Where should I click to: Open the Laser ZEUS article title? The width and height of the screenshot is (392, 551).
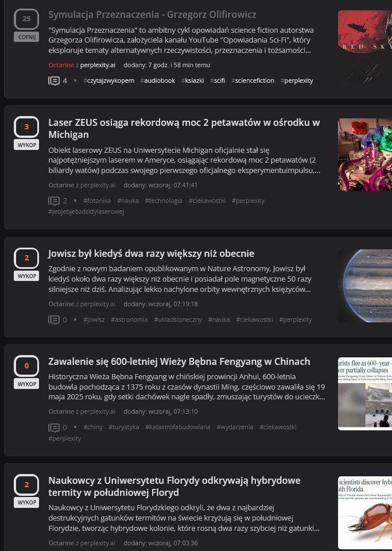(x=184, y=129)
